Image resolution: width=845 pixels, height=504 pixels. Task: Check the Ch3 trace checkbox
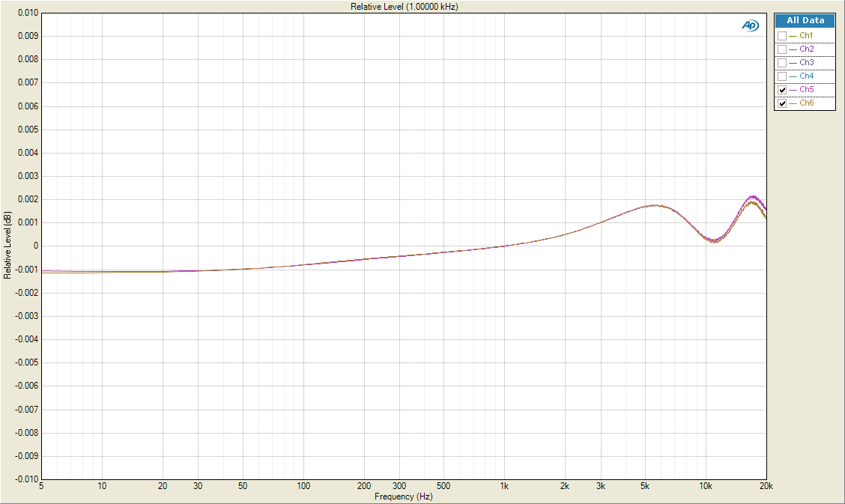tap(782, 63)
